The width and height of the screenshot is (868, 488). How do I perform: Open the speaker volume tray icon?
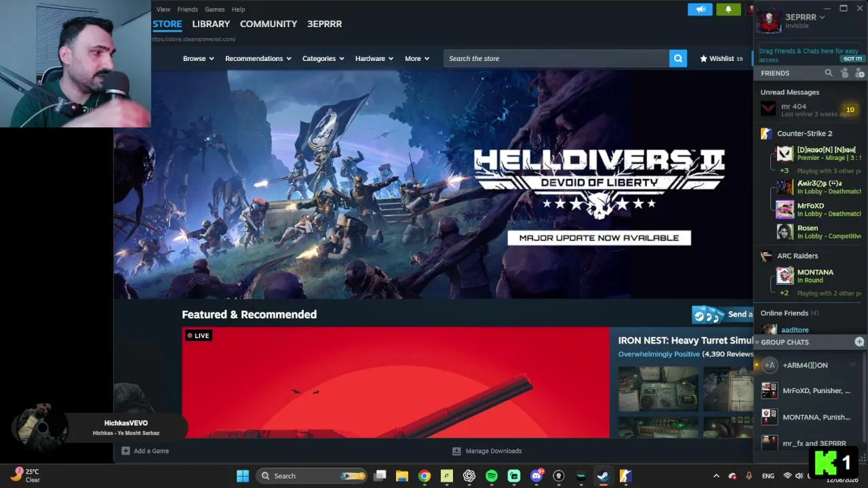pos(800,476)
